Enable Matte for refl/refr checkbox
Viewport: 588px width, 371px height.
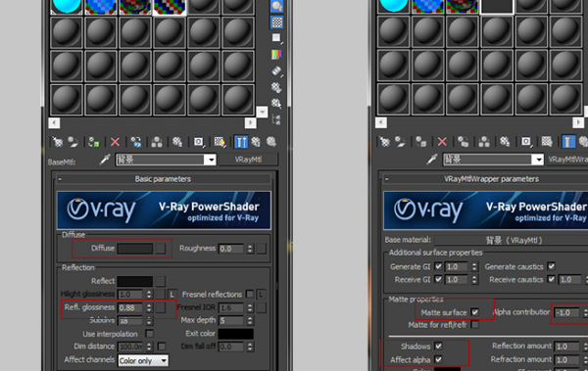pyautogui.click(x=475, y=325)
